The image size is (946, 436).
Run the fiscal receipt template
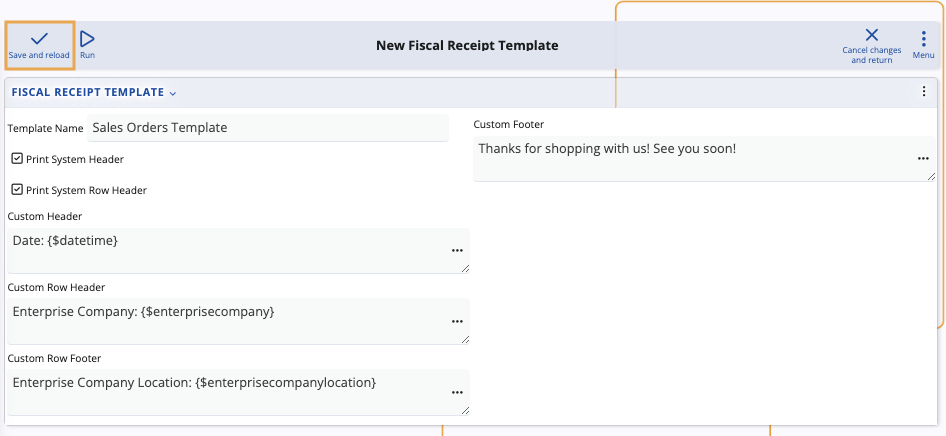[x=88, y=44]
